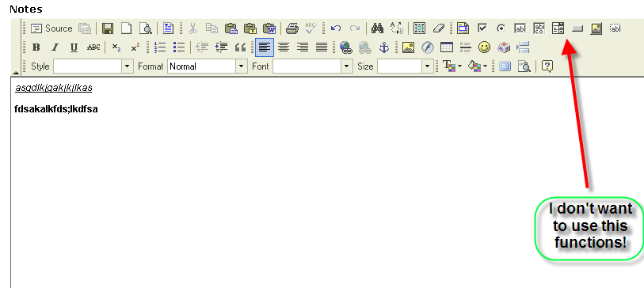Run the ABC spell check icon
The image size is (644, 288).
click(x=311, y=28)
